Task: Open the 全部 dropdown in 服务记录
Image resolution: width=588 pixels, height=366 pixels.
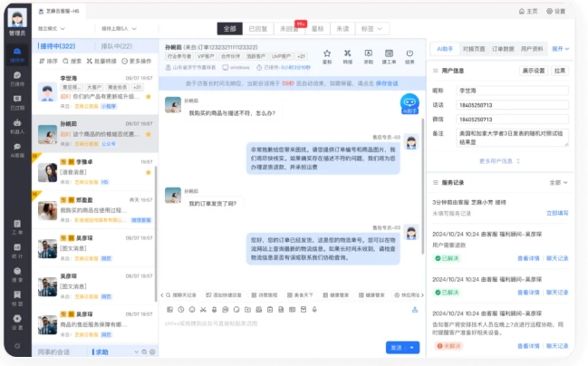Action: click(558, 183)
